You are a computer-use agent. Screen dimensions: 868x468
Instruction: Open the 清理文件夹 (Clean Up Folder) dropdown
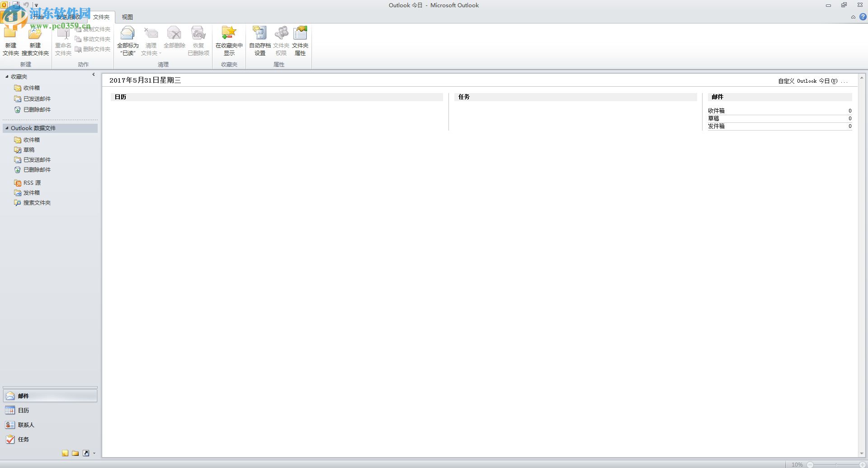click(x=151, y=42)
